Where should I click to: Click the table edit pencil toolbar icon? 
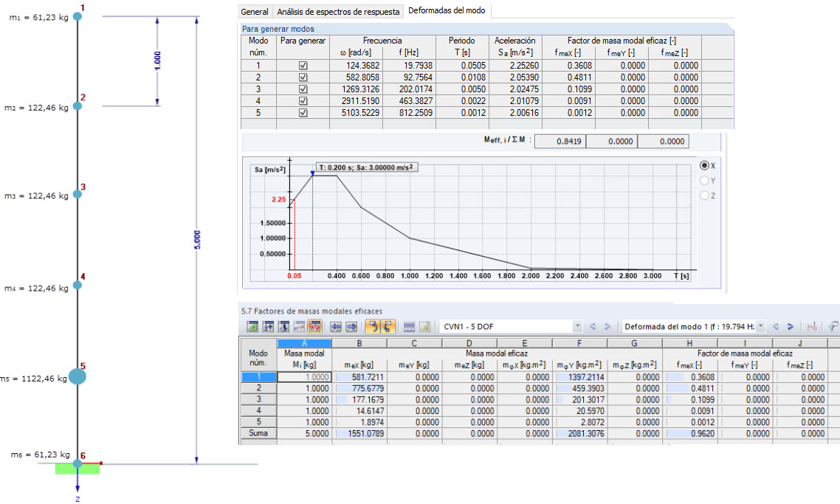click(425, 326)
